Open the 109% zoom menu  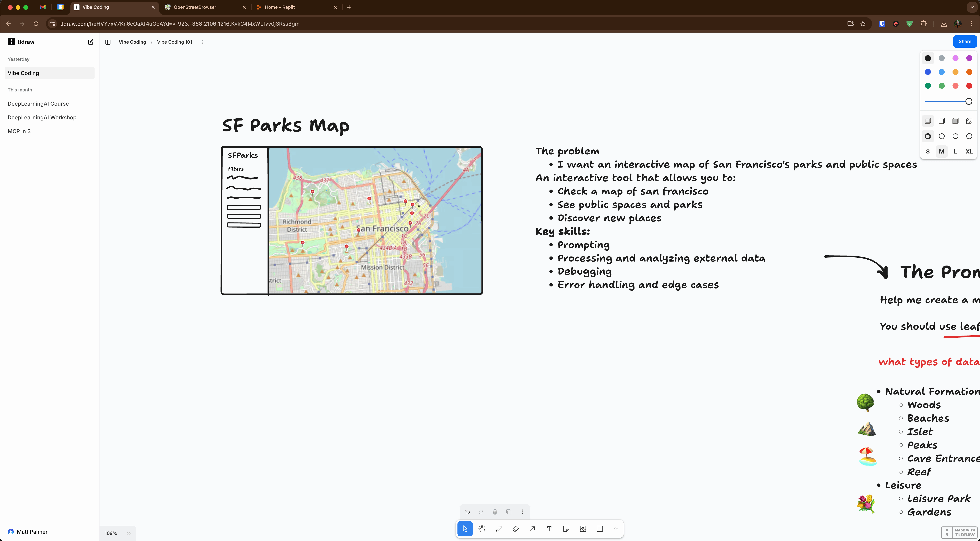click(111, 533)
